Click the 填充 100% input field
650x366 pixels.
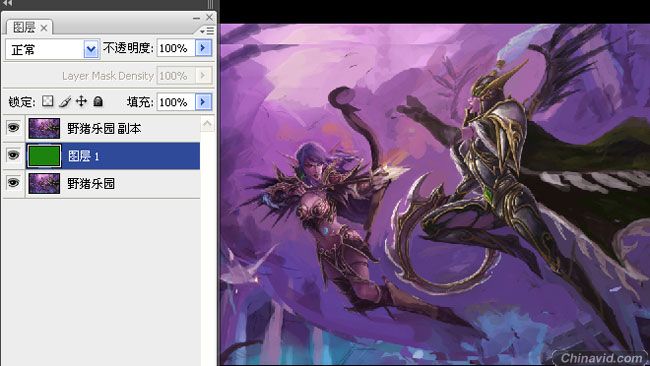coord(176,102)
